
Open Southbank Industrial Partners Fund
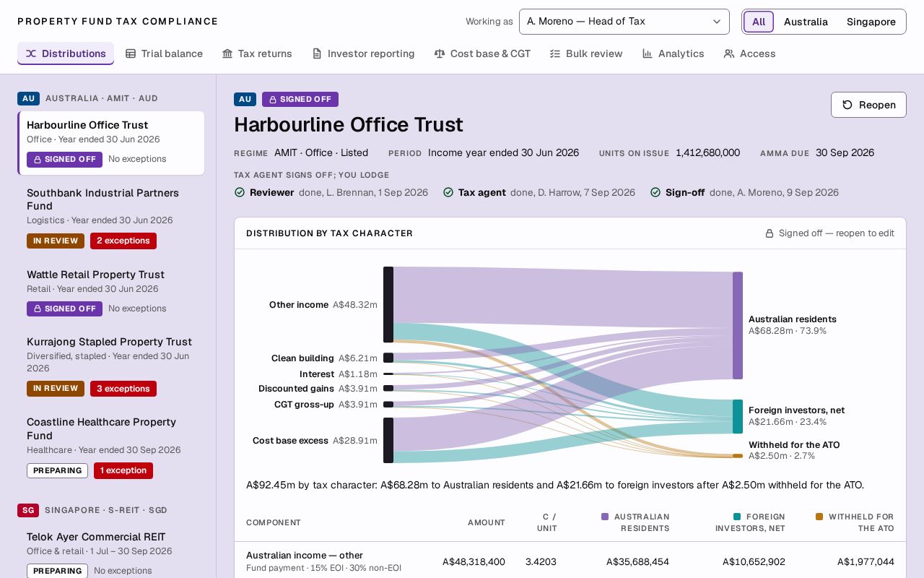(x=111, y=217)
